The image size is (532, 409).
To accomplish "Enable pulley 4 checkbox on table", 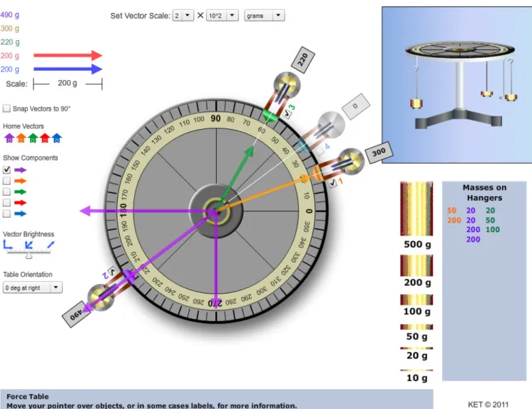I will coord(319,151).
